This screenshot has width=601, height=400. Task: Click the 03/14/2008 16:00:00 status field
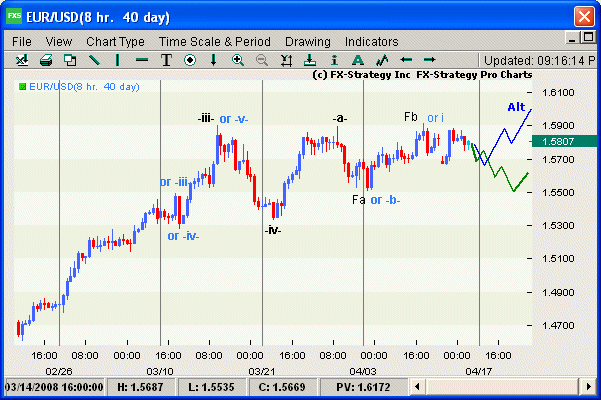pos(54,387)
